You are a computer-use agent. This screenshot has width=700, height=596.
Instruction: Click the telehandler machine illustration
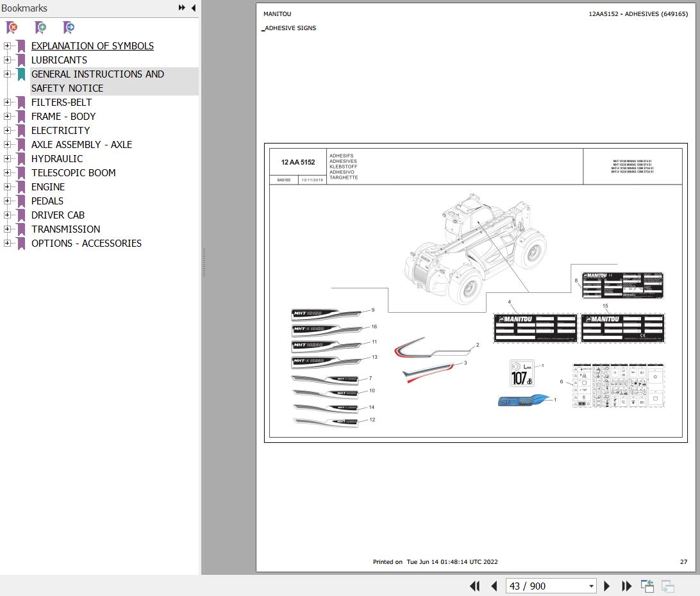475,248
